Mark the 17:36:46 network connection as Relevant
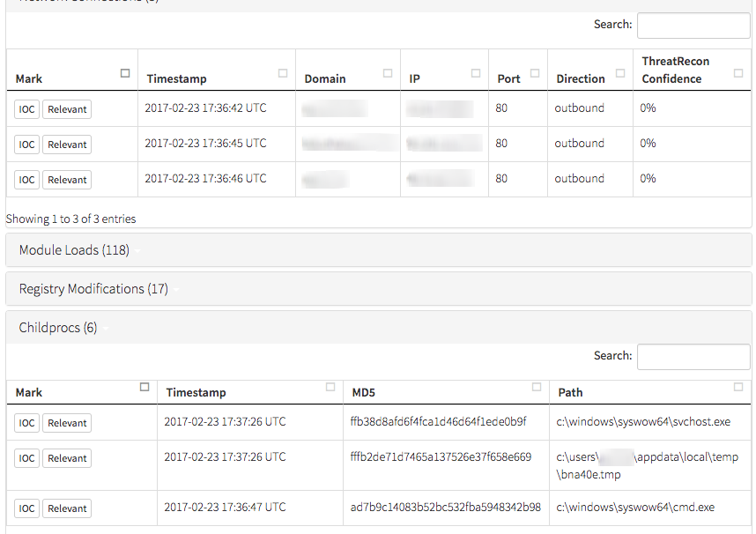 coord(67,180)
